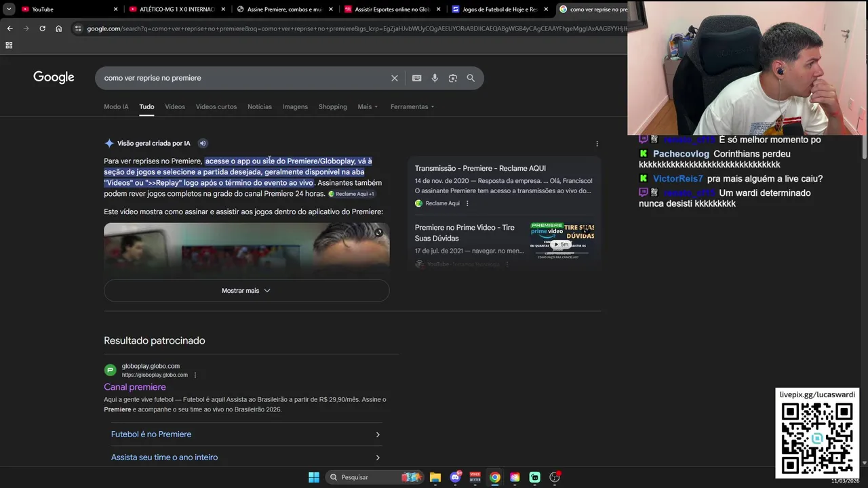Open the tab search dropdown arrow
The width and height of the screenshot is (868, 488).
(9, 9)
